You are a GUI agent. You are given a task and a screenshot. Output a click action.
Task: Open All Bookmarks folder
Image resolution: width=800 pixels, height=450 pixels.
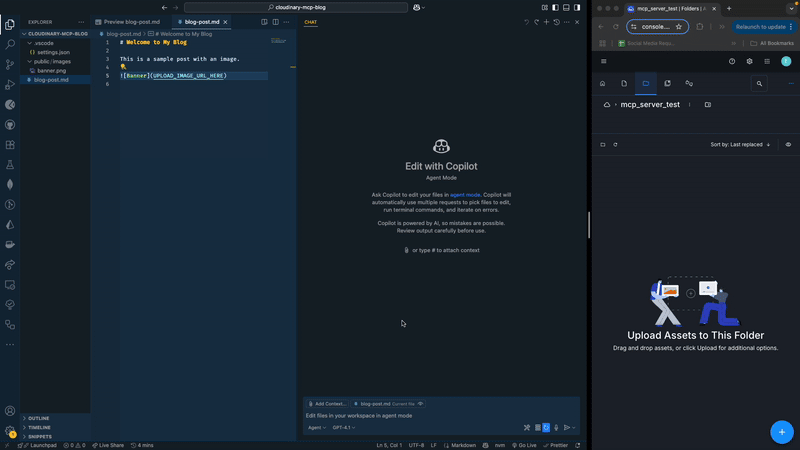[771, 43]
